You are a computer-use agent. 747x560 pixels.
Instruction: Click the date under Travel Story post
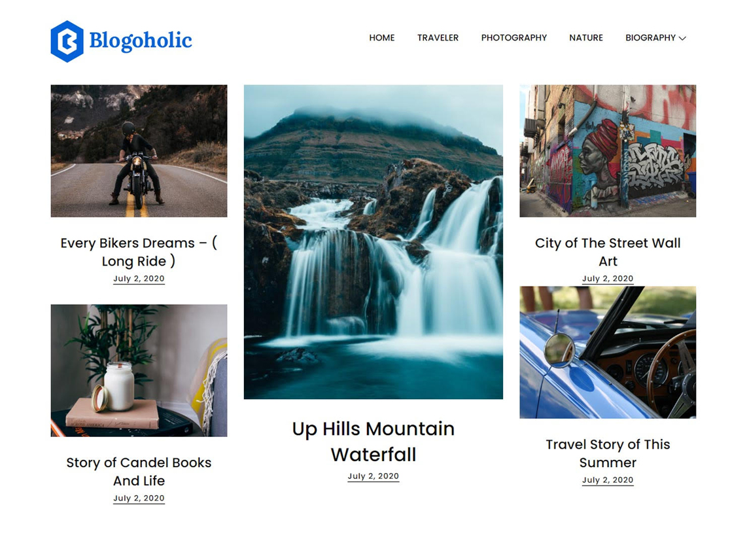[608, 480]
